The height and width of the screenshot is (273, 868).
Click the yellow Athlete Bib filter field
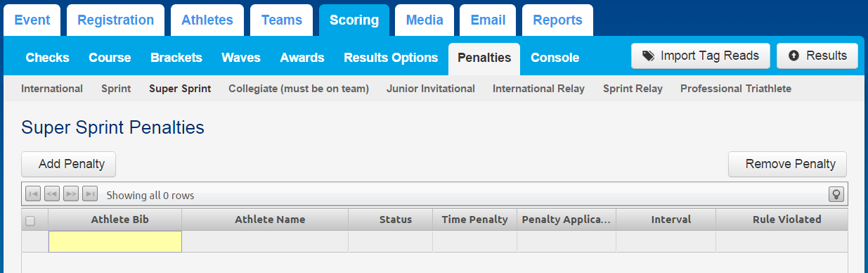coord(115,241)
